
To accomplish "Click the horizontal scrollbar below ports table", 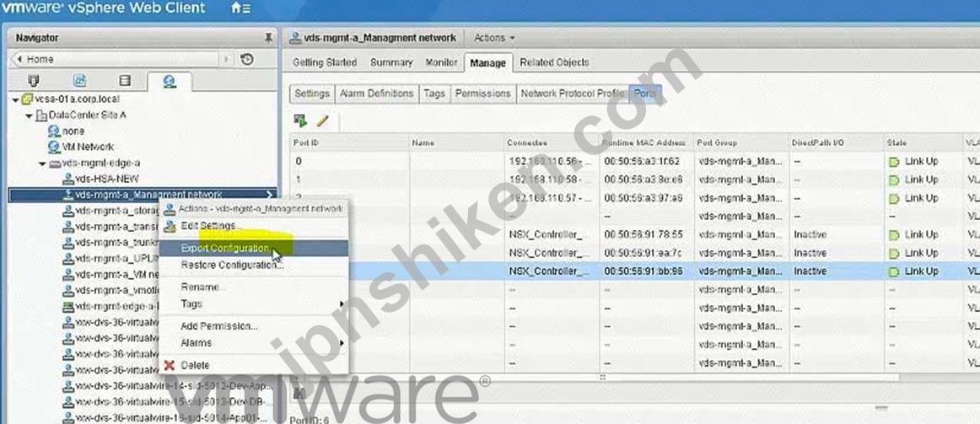I will pyautogui.click(x=594, y=377).
